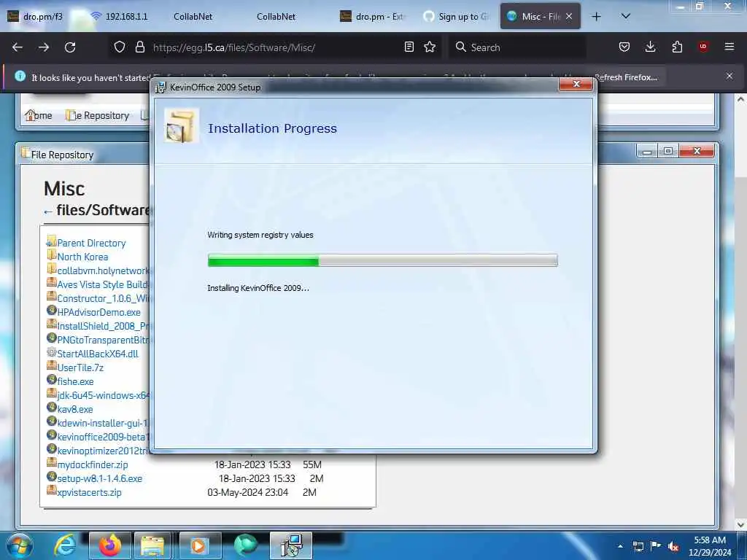Open the North Korea folder
Viewport: 747px width, 560px height.
coord(82,257)
